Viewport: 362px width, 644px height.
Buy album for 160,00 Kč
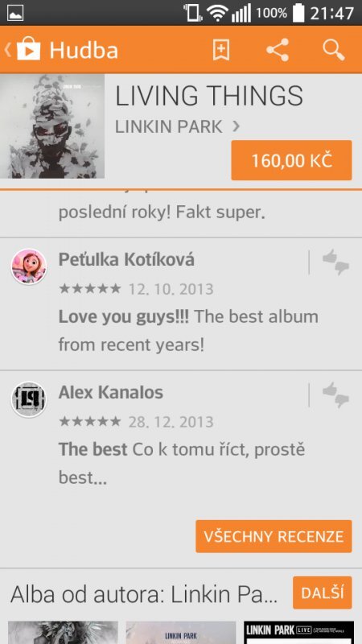coord(291,160)
